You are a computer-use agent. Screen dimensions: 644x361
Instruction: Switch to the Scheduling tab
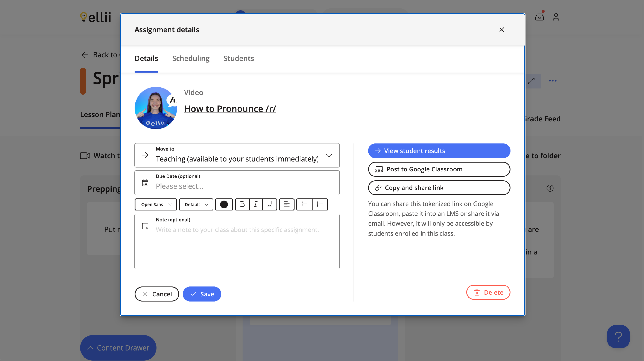pos(191,59)
